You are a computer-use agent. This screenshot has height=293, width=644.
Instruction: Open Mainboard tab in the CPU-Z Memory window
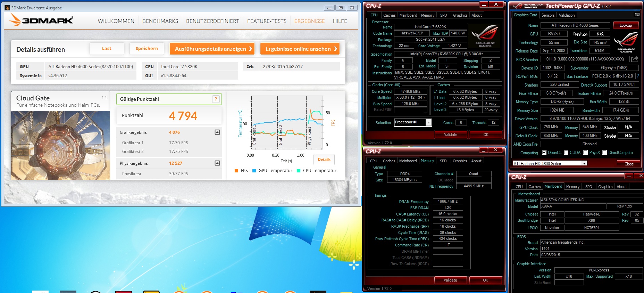(x=408, y=161)
